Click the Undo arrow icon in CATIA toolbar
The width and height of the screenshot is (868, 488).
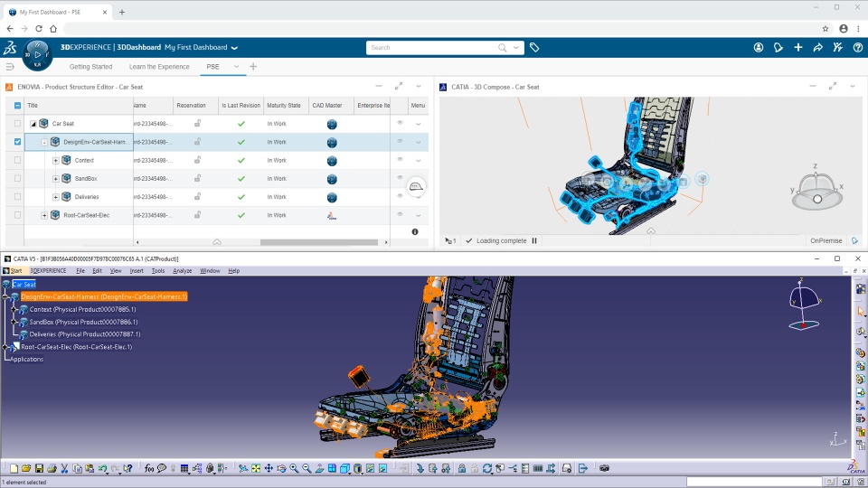click(102, 469)
